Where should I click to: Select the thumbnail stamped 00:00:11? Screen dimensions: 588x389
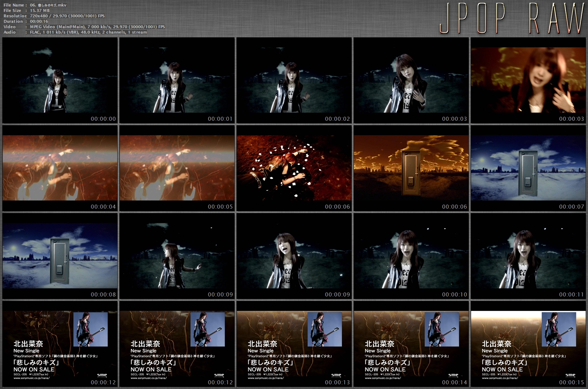[x=528, y=256]
